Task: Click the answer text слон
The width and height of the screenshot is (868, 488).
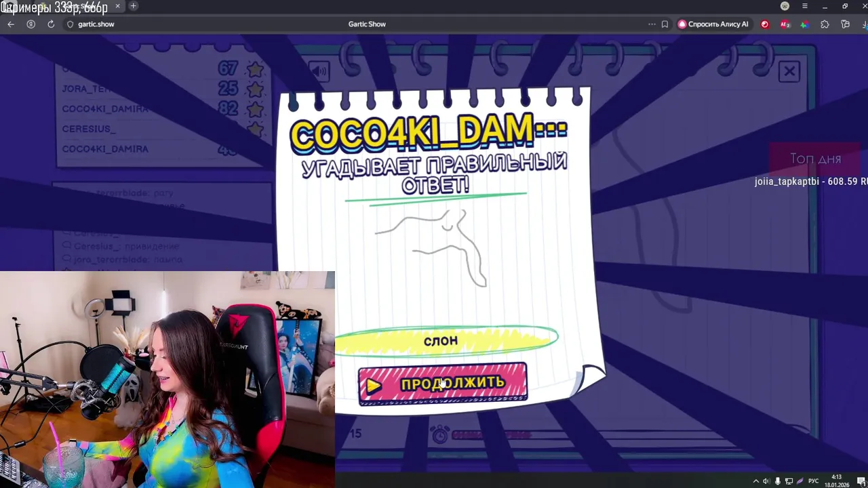Action: pos(441,341)
